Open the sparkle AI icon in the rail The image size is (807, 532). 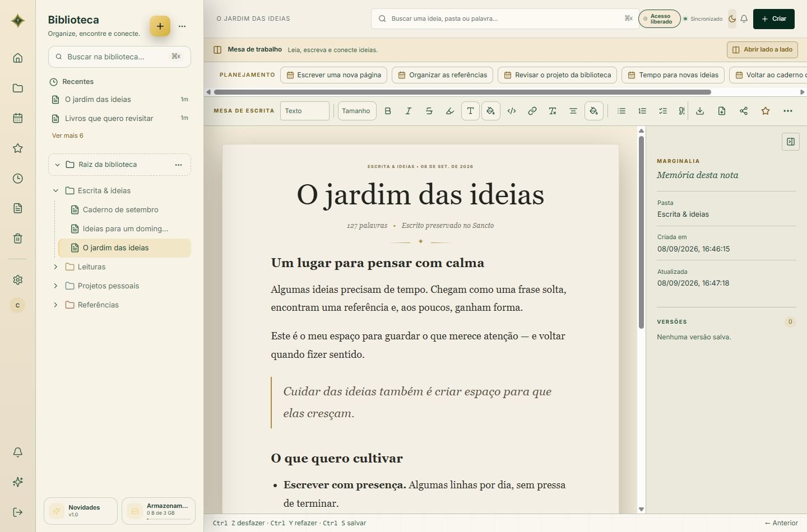(x=18, y=482)
